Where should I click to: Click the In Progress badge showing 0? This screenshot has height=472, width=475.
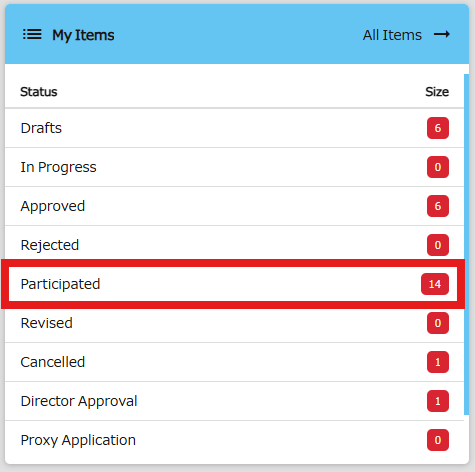[x=438, y=167]
